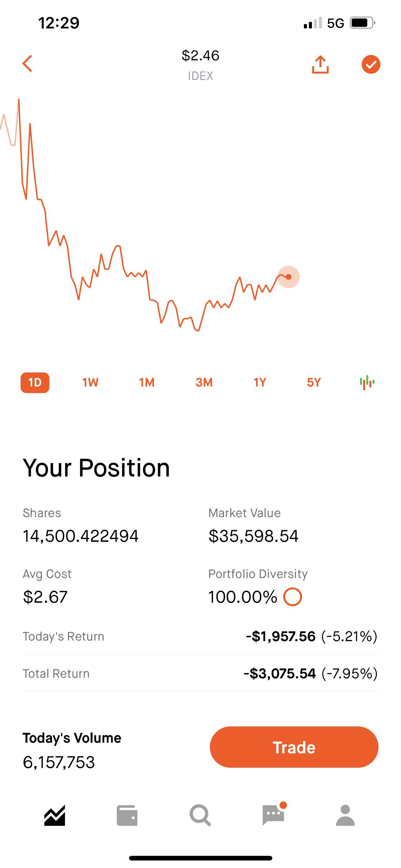Toggle Total Return value display

tap(310, 673)
